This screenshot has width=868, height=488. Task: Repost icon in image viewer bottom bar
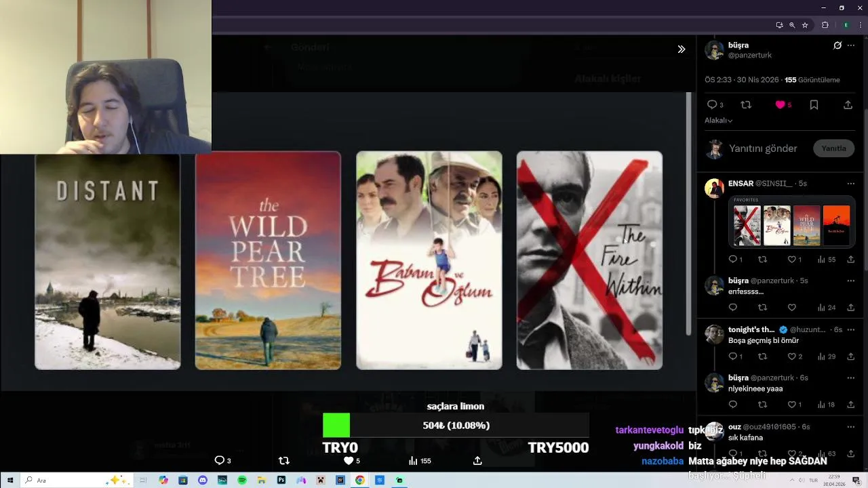click(x=284, y=460)
